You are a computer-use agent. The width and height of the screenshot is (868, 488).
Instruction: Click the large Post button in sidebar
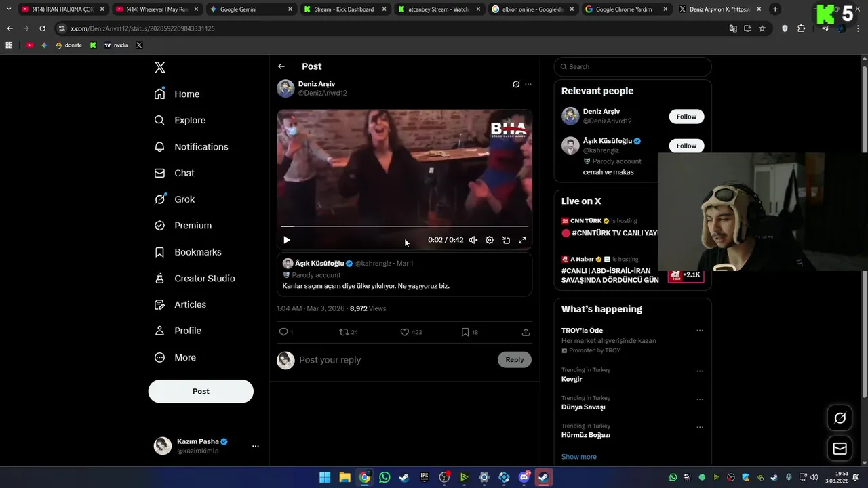click(201, 391)
